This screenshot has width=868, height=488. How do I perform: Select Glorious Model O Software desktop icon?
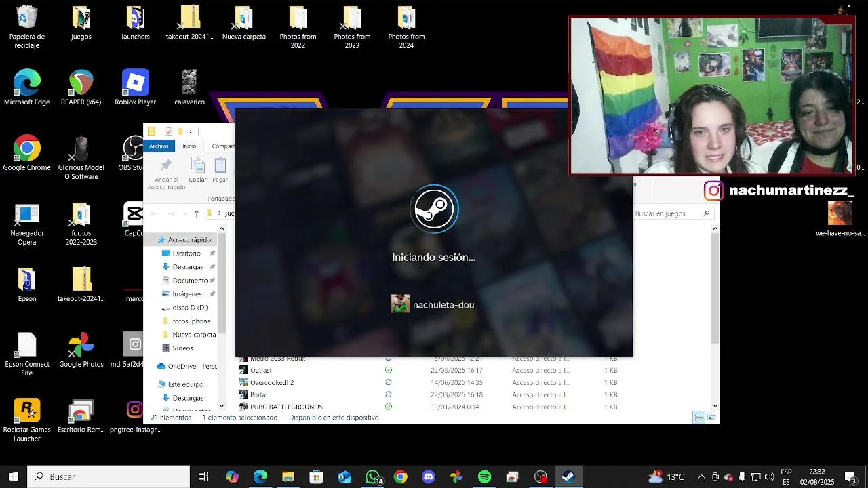81,158
